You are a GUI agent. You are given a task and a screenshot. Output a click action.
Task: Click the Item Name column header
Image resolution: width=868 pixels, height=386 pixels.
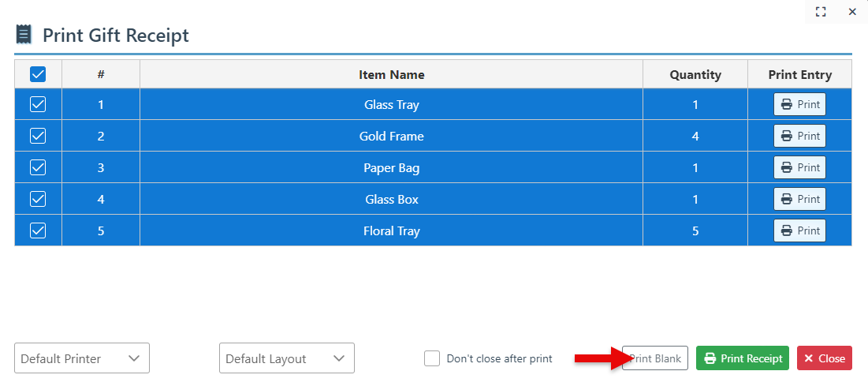tap(391, 75)
